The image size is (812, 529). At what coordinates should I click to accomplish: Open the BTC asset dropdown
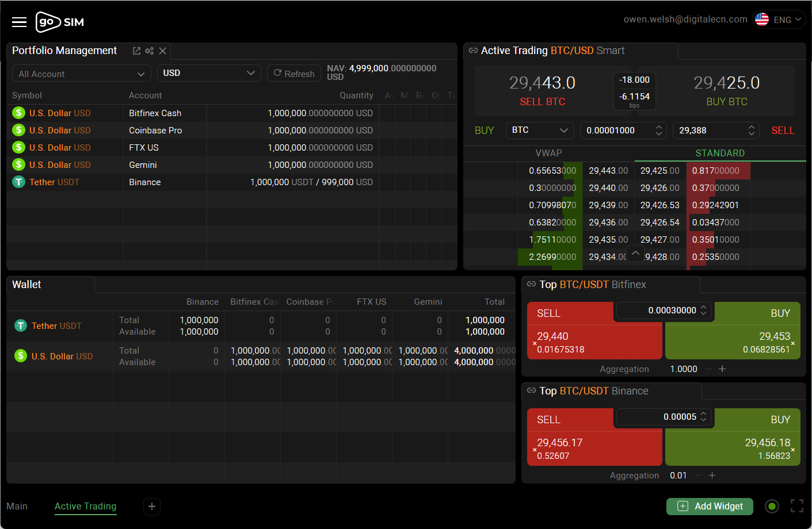(540, 131)
